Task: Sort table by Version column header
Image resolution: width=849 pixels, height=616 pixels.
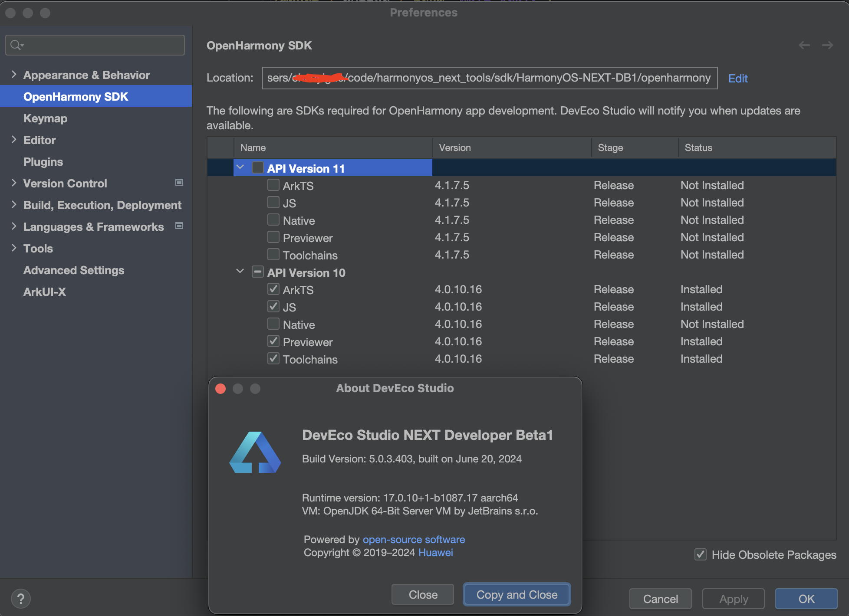Action: point(512,147)
